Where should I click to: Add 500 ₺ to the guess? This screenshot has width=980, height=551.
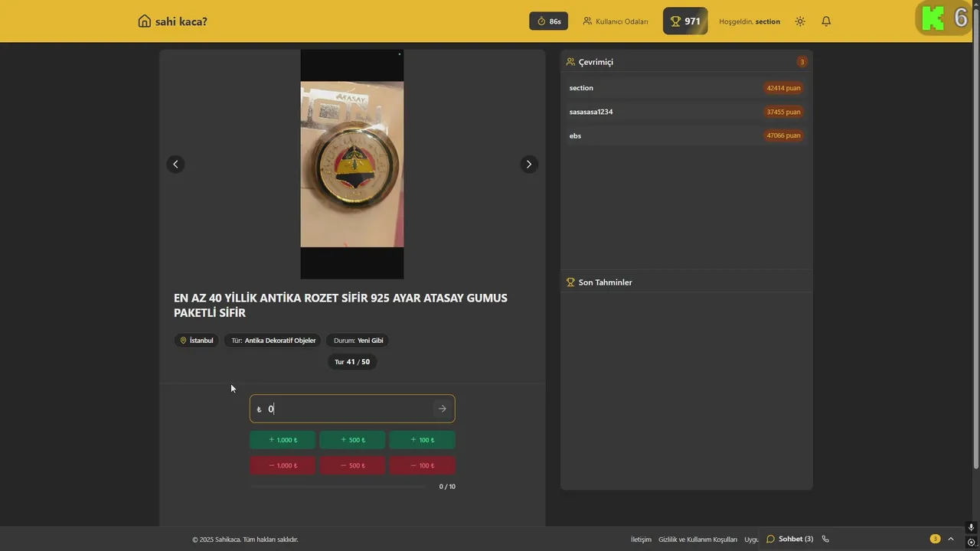[x=352, y=440]
